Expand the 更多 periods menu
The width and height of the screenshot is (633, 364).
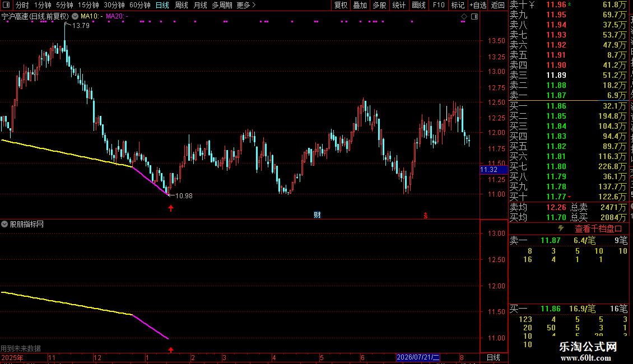pos(246,5)
